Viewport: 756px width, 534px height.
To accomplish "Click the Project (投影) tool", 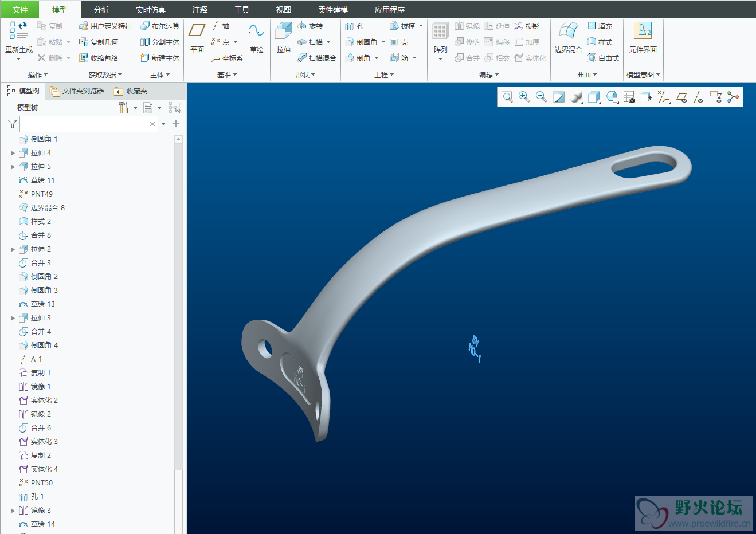I will pyautogui.click(x=527, y=26).
